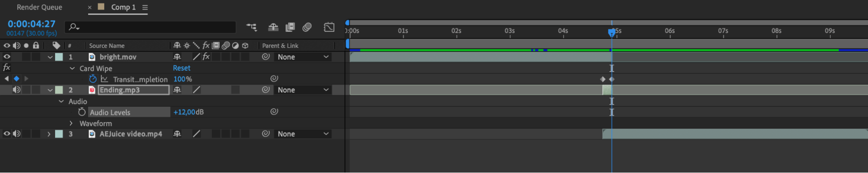This screenshot has width=868, height=173.
Task: Collapse the Card Wipe effect group
Action: [72, 68]
